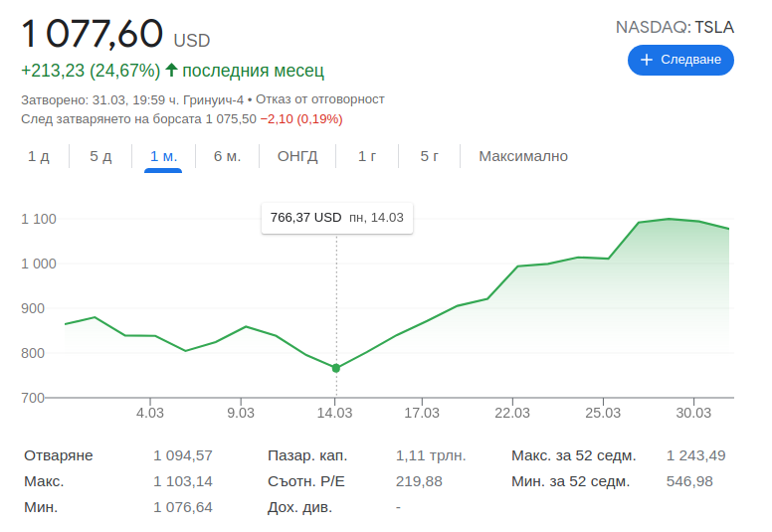This screenshot has width=772, height=532.
Task: Click the 700 y-axis label
Action: (x=33, y=398)
